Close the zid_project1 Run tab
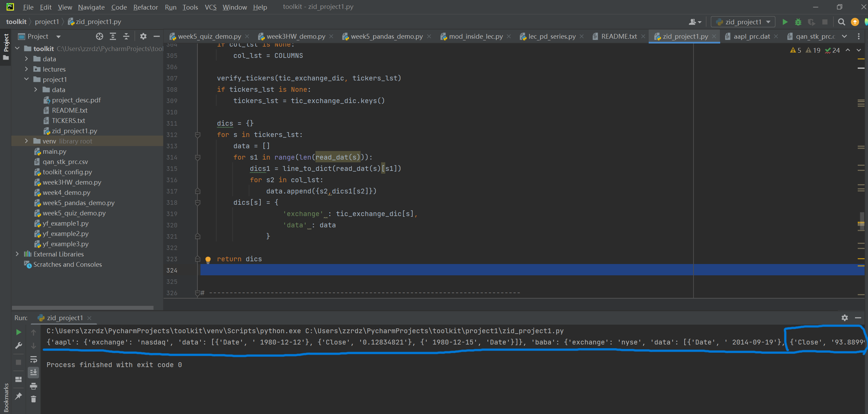The width and height of the screenshot is (868, 414). pyautogui.click(x=89, y=318)
